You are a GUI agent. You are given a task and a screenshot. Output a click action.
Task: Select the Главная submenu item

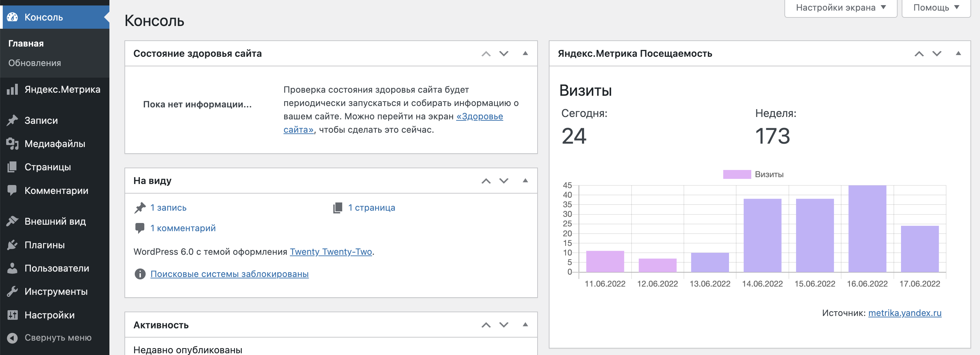(x=26, y=43)
